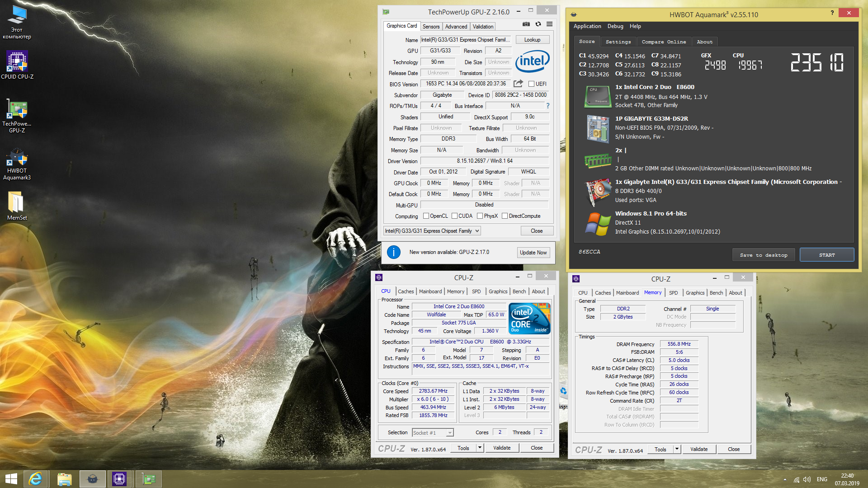Click the Lookup button in GPU-Z

532,40
